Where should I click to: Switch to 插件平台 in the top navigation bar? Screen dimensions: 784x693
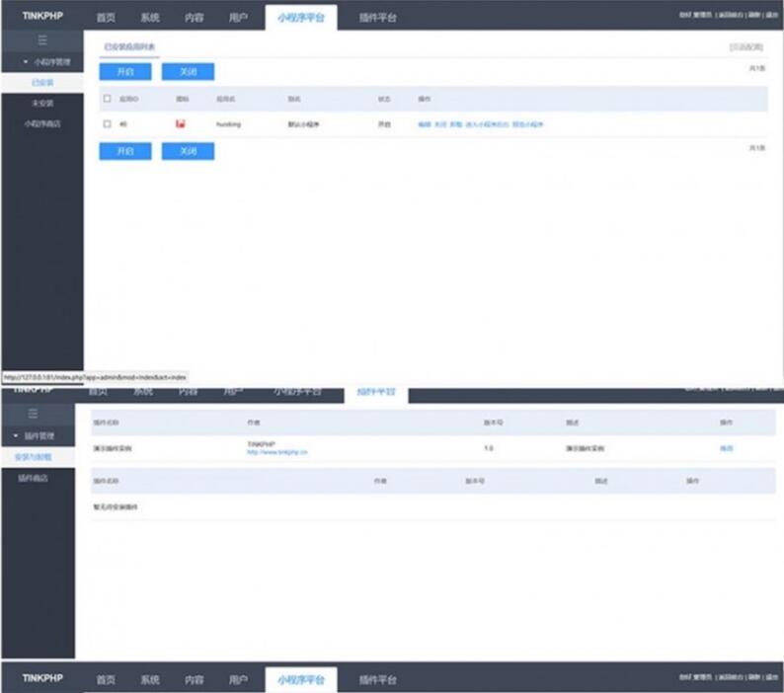tap(377, 17)
